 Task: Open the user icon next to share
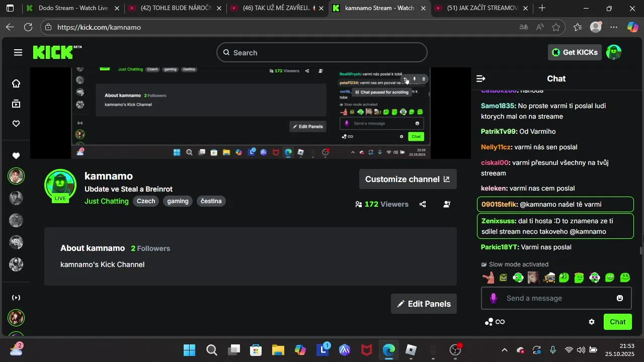(447, 204)
